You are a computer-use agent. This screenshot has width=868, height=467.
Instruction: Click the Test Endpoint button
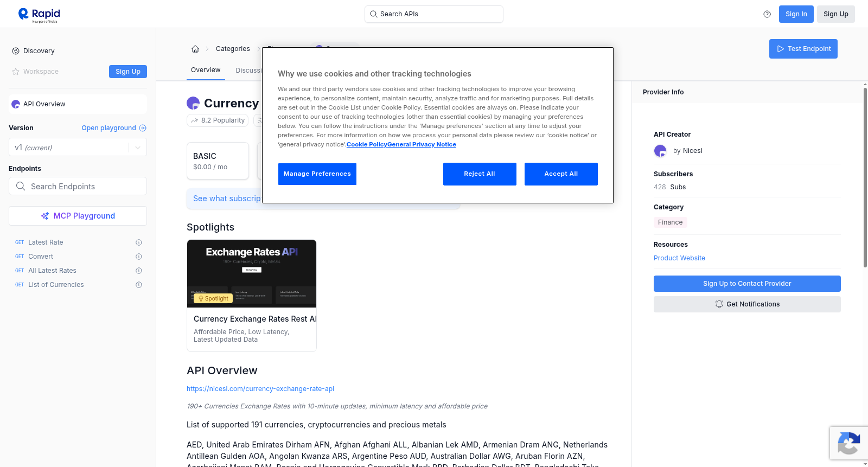point(803,49)
